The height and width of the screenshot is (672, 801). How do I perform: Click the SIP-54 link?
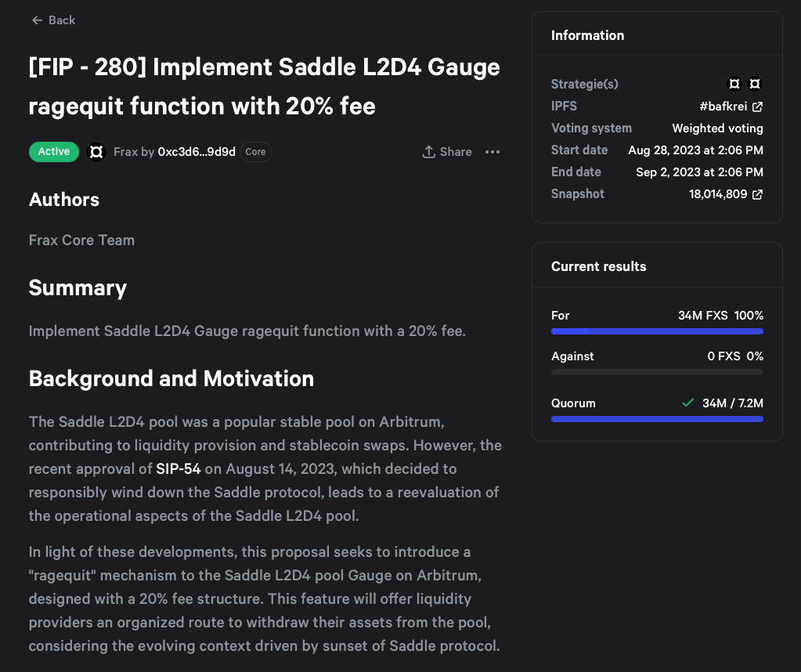179,469
